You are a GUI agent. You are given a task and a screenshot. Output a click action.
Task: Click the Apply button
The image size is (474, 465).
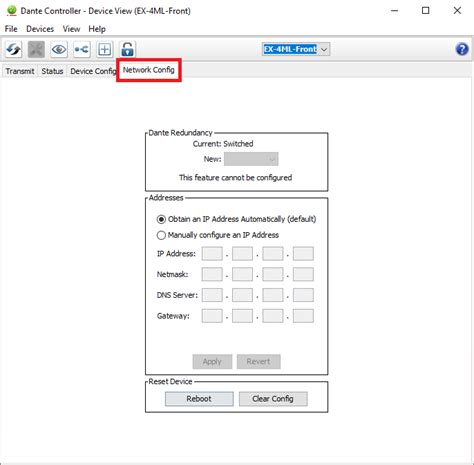tap(212, 362)
